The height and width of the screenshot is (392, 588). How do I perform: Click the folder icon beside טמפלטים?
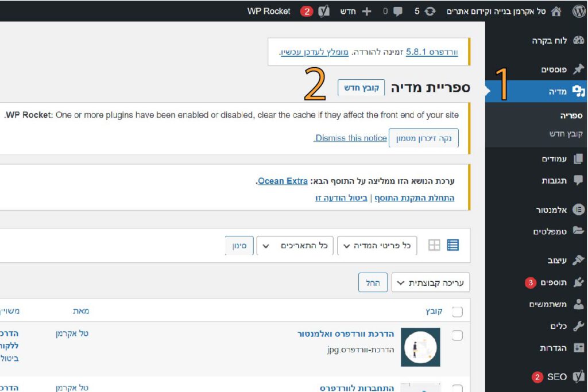[579, 231]
